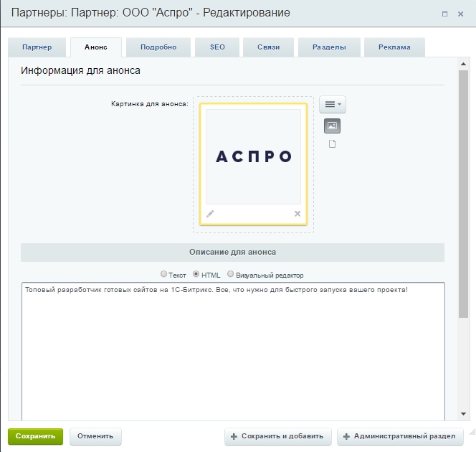476x452 pixels.
Task: Click the image-mode picture icon
Action: tap(332, 126)
